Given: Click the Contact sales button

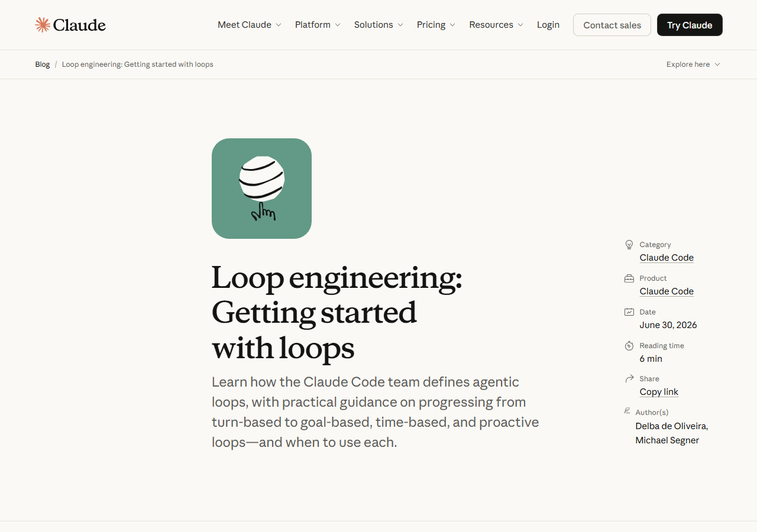Looking at the screenshot, I should click(x=612, y=25).
